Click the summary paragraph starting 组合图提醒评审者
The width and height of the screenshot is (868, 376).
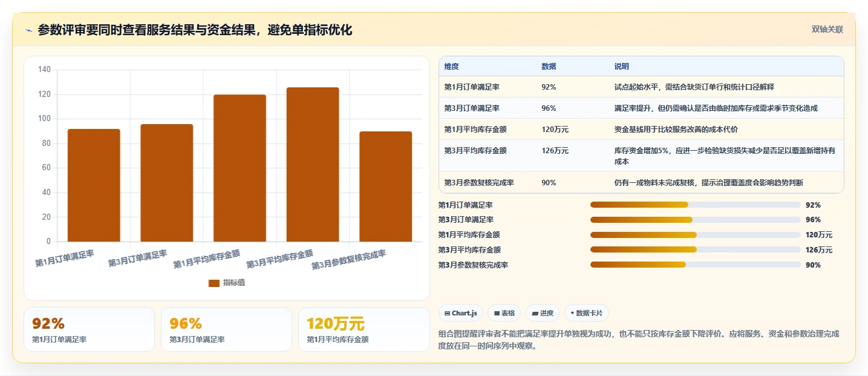point(638,340)
